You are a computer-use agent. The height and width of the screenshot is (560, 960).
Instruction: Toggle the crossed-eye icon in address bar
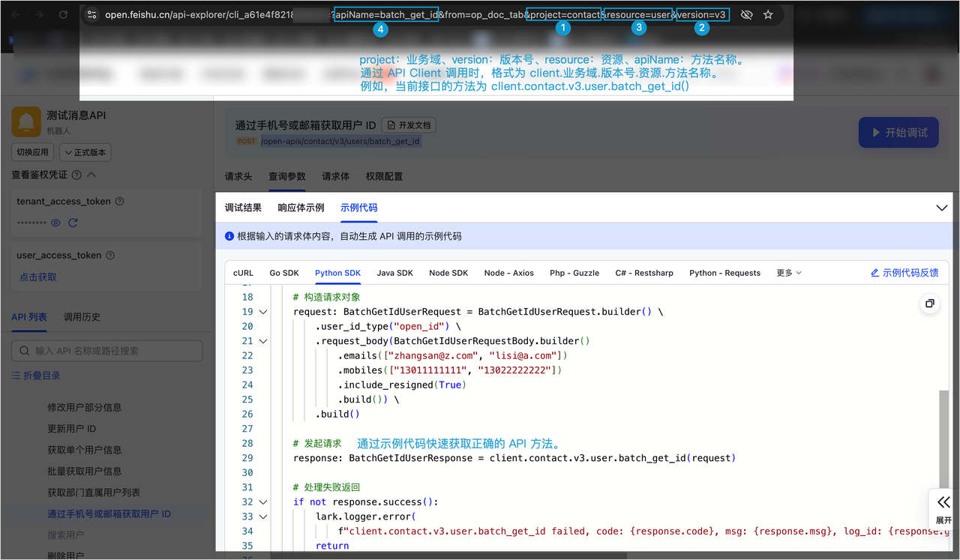[x=746, y=15]
